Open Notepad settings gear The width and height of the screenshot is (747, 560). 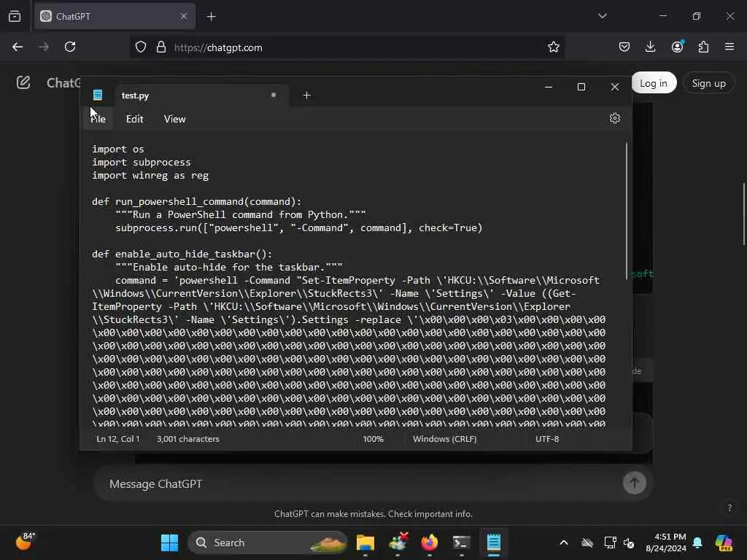614,118
